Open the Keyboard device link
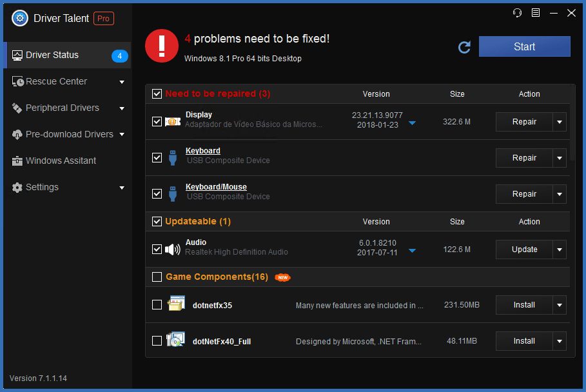 pyautogui.click(x=203, y=151)
